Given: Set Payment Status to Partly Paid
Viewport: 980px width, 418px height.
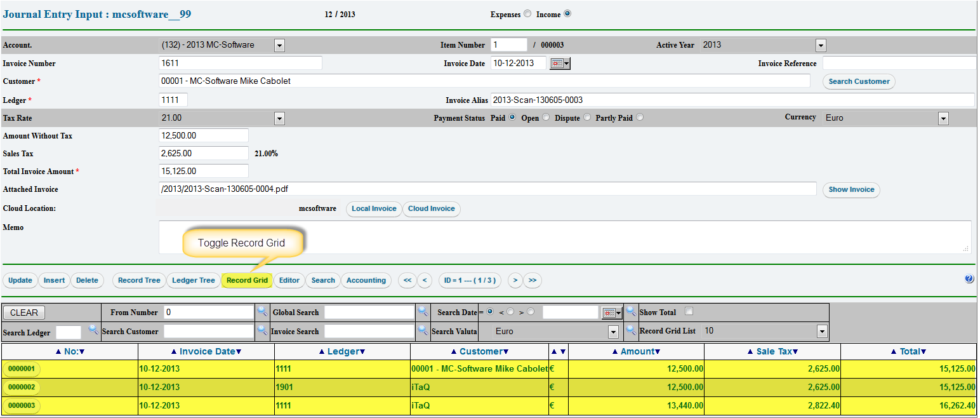Looking at the screenshot, I should (640, 118).
